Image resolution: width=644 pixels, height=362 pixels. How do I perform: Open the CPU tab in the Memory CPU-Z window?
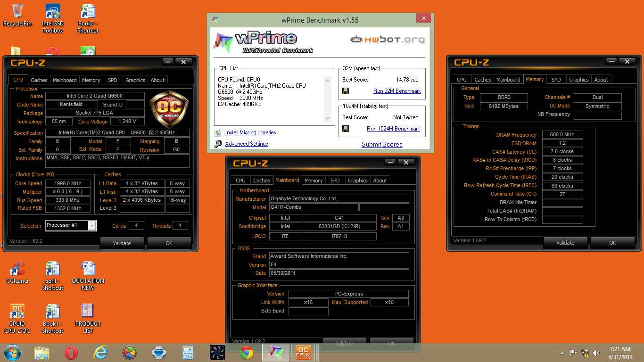point(462,80)
